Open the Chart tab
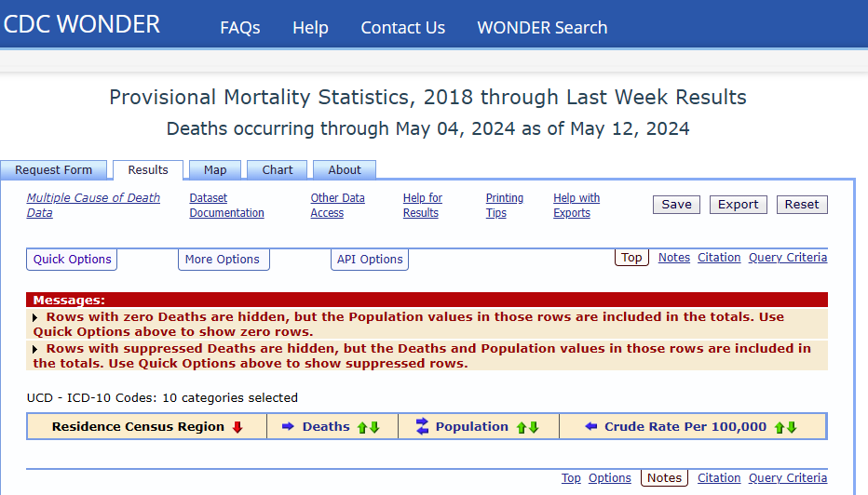Image resolution: width=868 pixels, height=495 pixels. tap(278, 169)
